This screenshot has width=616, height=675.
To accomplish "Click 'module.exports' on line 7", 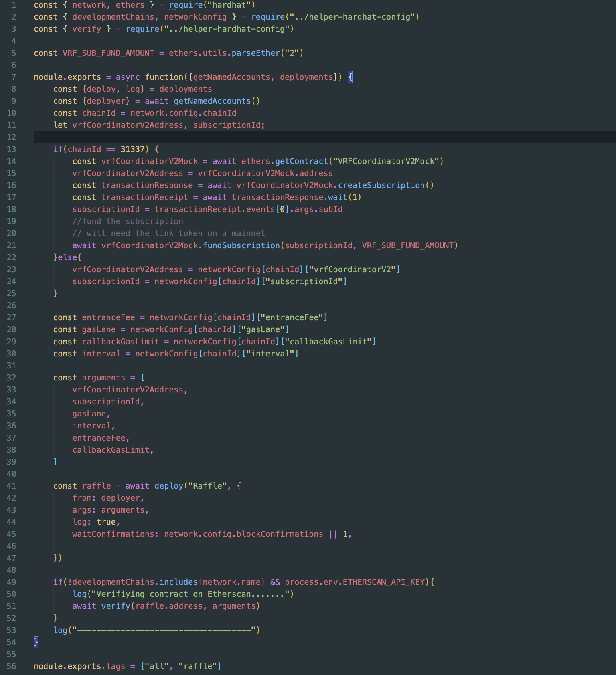I will (x=67, y=77).
